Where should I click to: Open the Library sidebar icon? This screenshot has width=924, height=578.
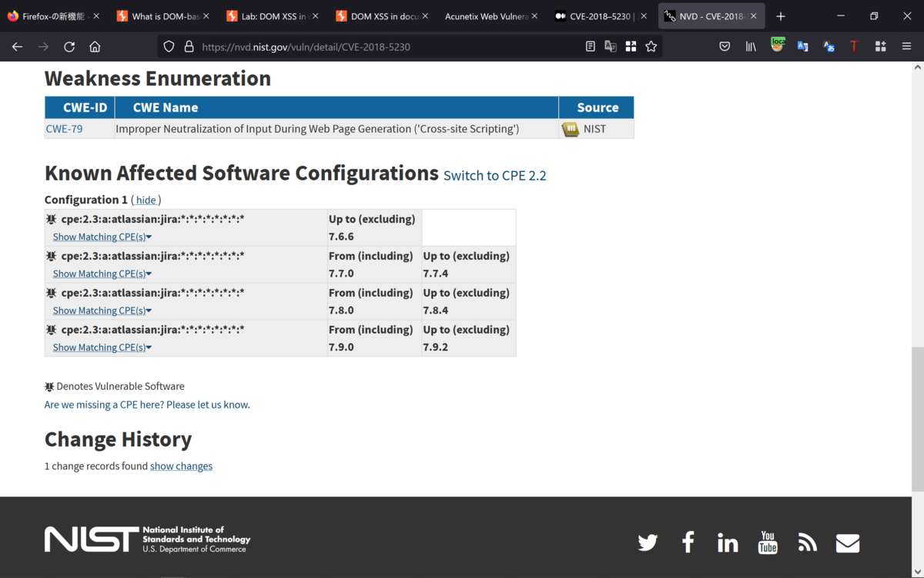tap(751, 46)
